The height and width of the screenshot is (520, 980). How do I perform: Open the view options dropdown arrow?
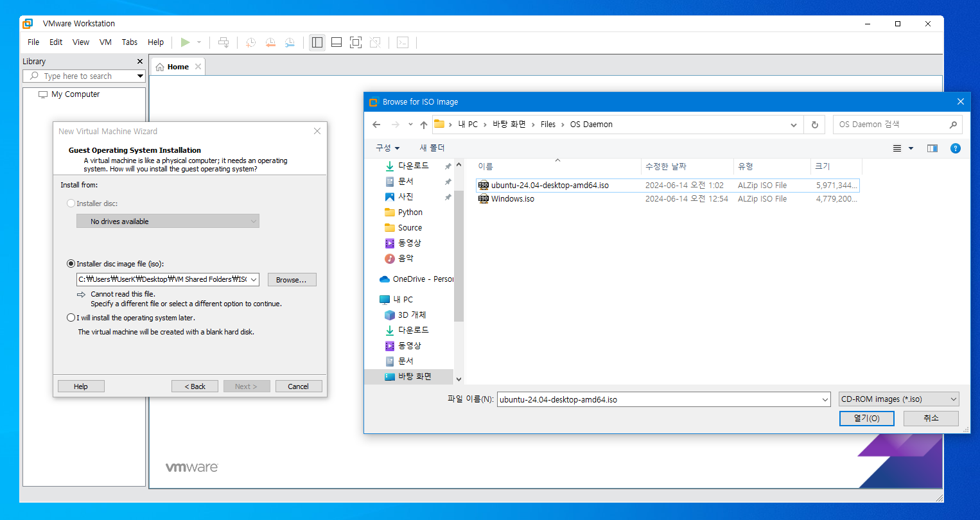point(911,148)
